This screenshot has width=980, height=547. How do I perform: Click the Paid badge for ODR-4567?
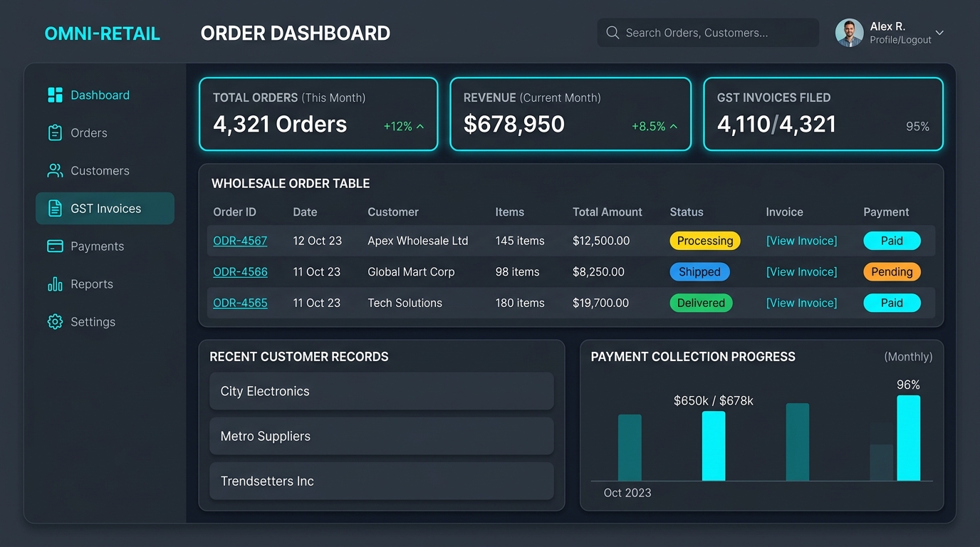[x=892, y=241]
